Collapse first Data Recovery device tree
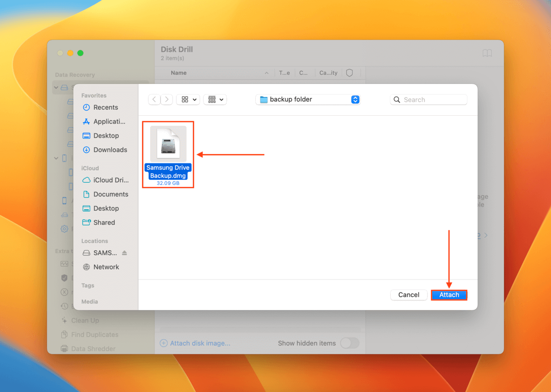Image resolution: width=551 pixels, height=392 pixels. click(56, 87)
